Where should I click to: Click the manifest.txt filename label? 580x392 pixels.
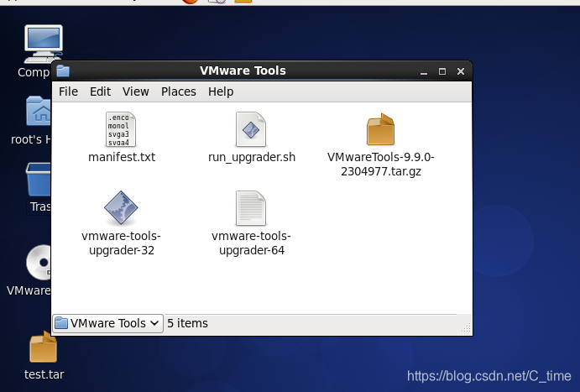click(122, 157)
